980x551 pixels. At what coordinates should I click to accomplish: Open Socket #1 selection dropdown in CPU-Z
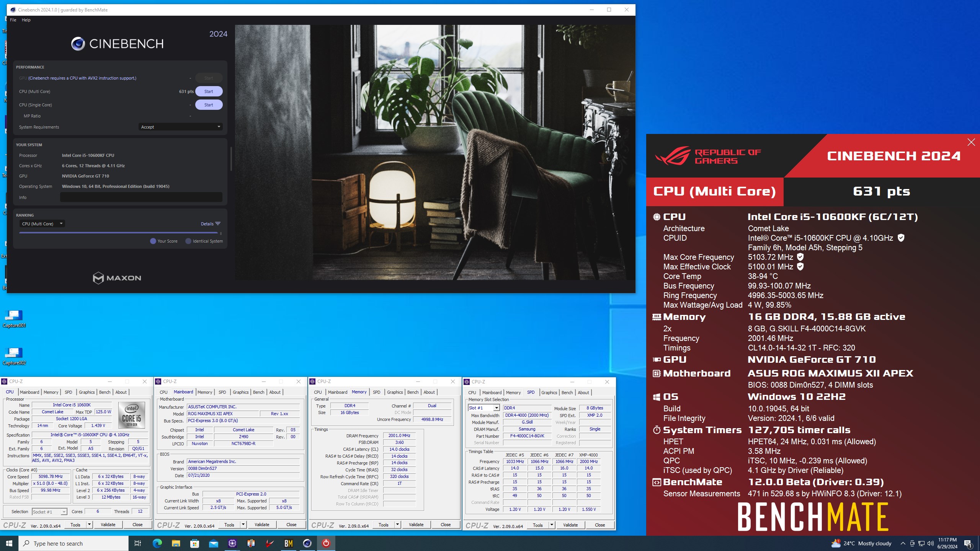click(49, 512)
